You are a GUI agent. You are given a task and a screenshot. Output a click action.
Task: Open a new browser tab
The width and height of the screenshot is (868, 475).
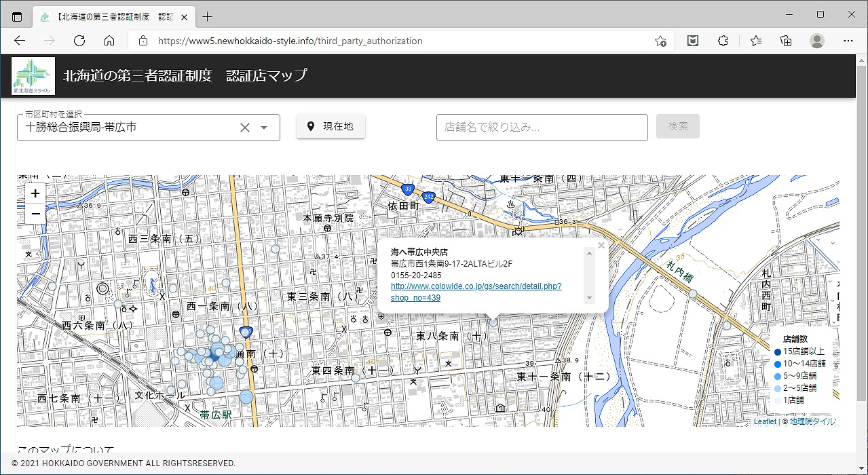coord(208,17)
